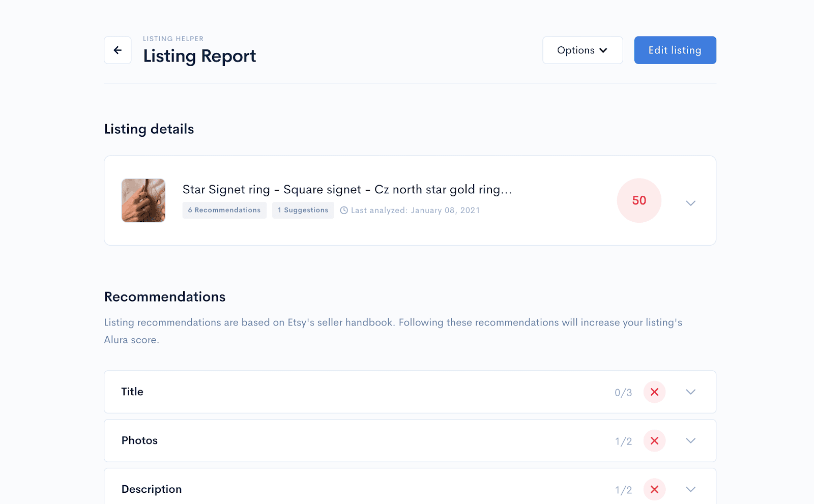Click the 1 Suggestions tag

[303, 210]
